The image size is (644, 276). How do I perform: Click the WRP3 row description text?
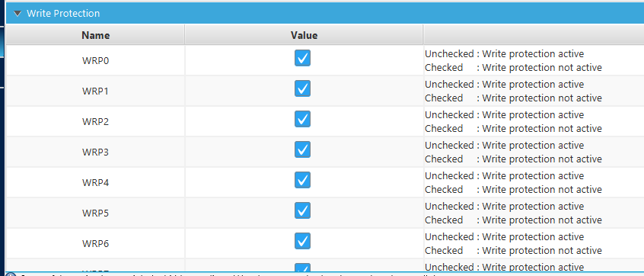pyautogui.click(x=513, y=152)
